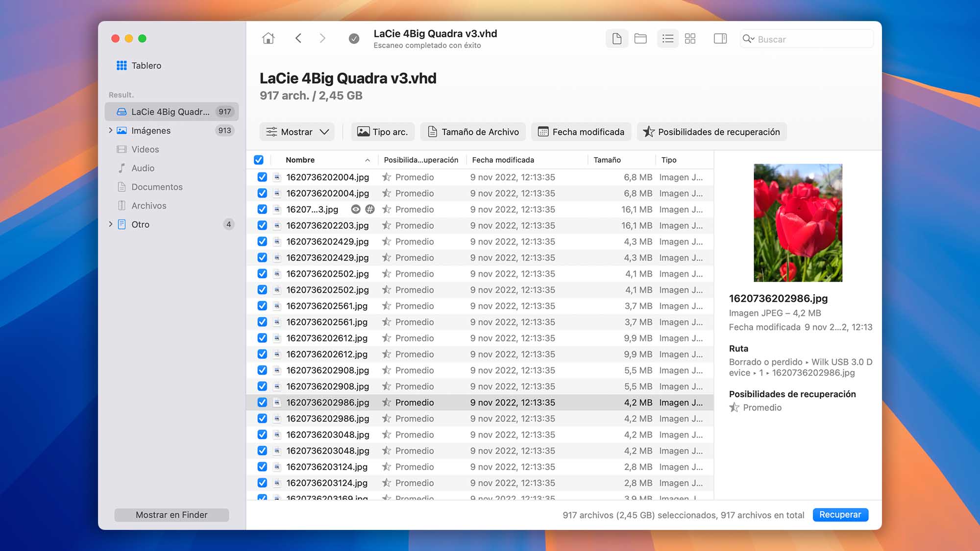The image size is (980, 551).
Task: Switch to folder view icon
Action: coord(640,39)
